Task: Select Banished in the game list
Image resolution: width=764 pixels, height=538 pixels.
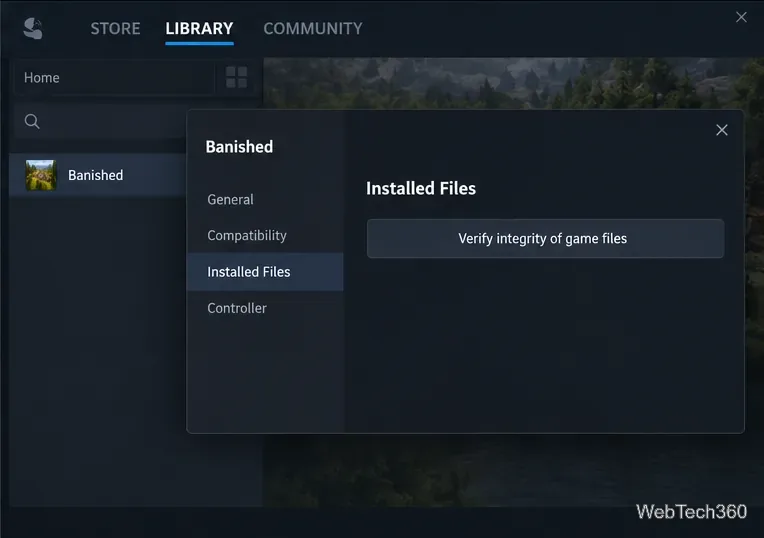Action: 97,175
